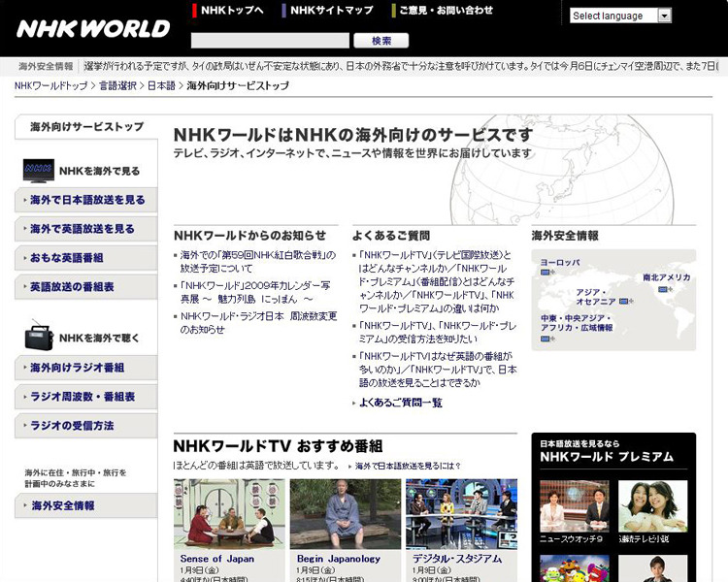
Task: Click 中東・中央アジア・アフリカ・広域情報 region
Action: pos(577,323)
